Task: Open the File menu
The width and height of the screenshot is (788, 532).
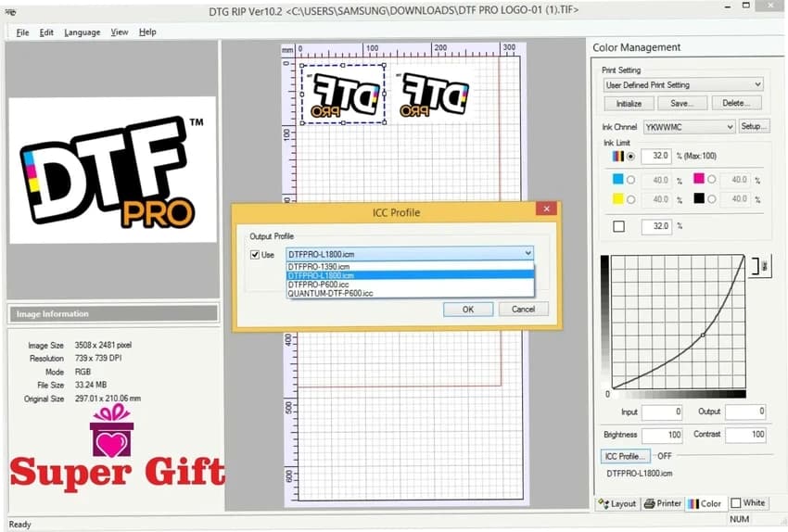Action: (22, 32)
